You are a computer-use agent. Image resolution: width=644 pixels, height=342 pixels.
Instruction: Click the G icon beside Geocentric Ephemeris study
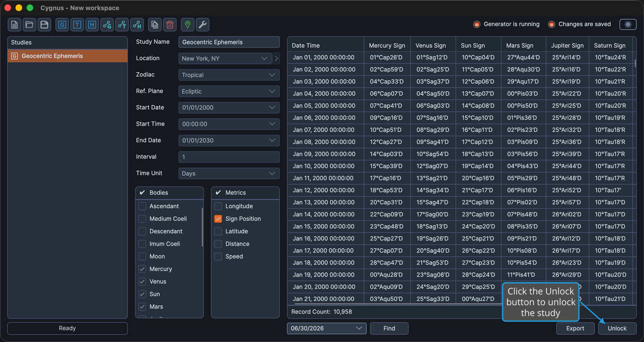[14, 56]
